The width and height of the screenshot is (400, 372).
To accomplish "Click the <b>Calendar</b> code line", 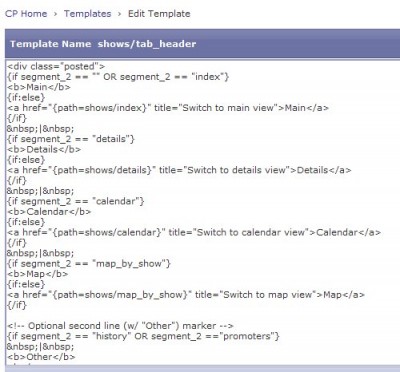I will pyautogui.click(x=49, y=211).
